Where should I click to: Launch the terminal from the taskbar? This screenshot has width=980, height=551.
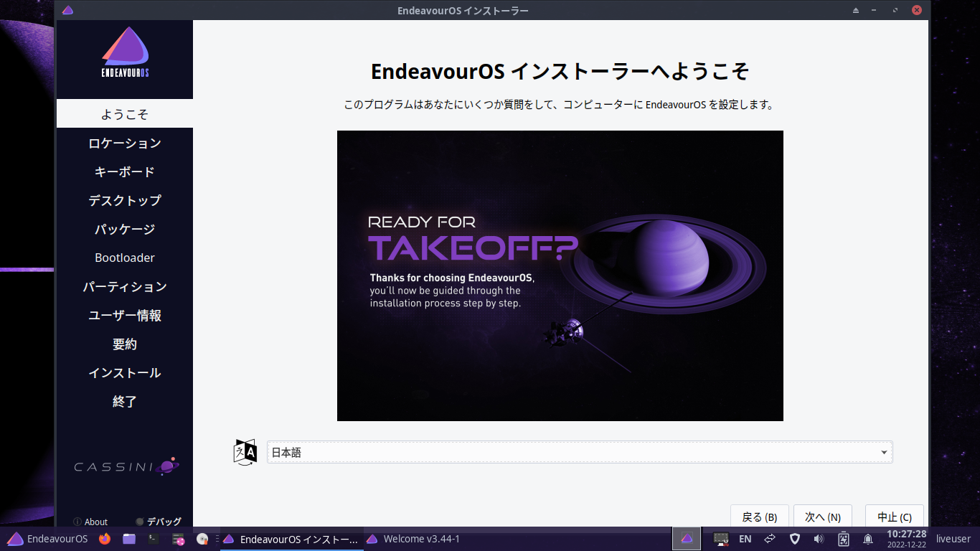pos(154,539)
